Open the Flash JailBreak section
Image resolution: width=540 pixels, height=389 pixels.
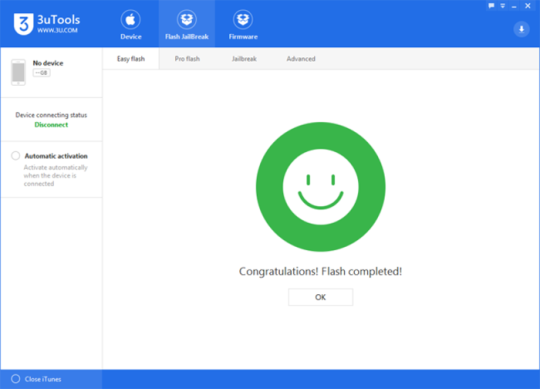187,25
